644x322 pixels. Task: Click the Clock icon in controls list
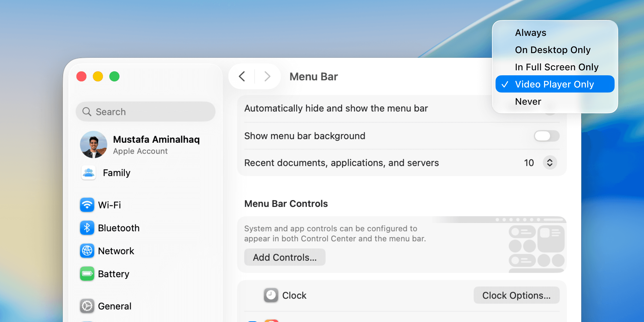click(271, 295)
